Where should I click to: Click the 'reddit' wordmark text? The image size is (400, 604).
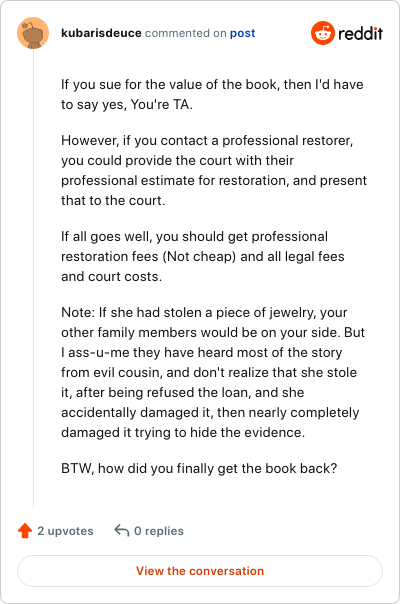pos(360,34)
